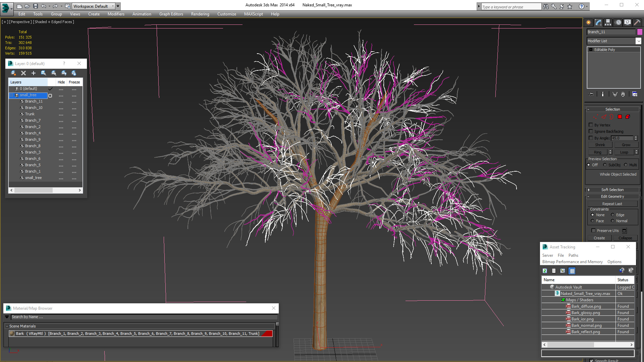The image size is (644, 362).
Task: Enable By Vertex checkbox
Action: [x=591, y=125]
